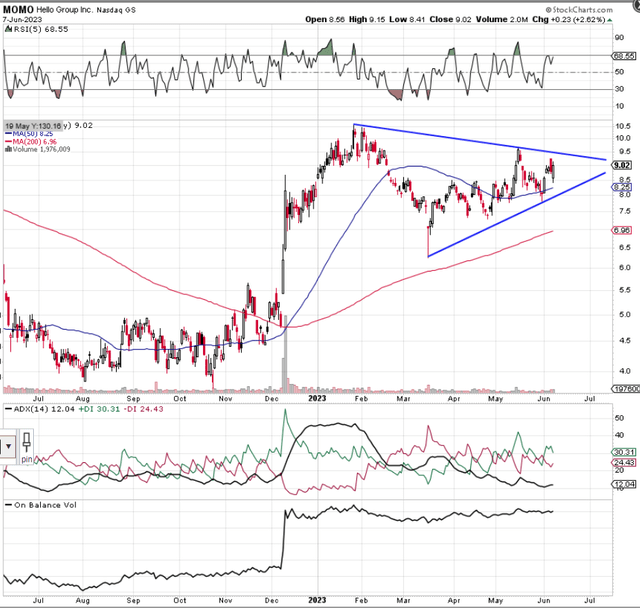Viewport: 640px width, 608px height.
Task: Click the MA(200) 6.96 legend entry
Action: click(31, 142)
